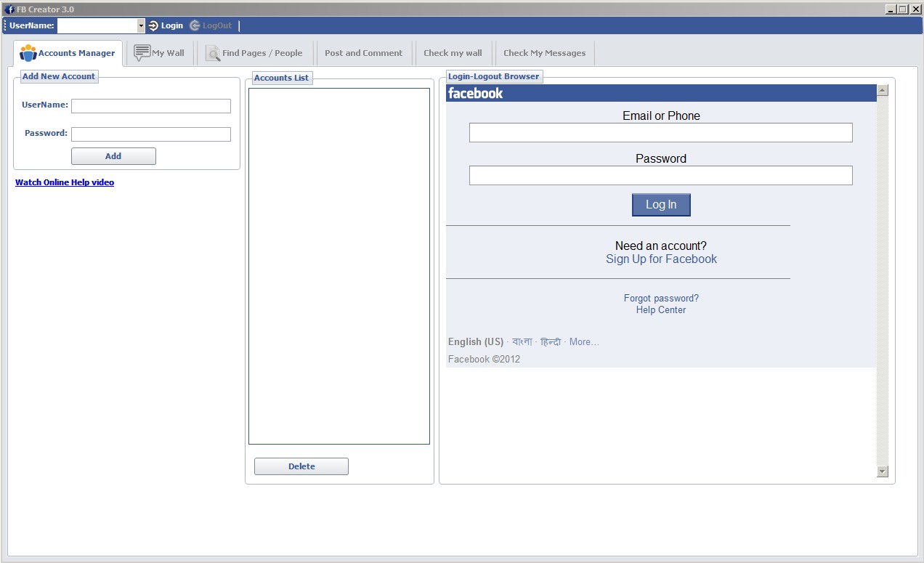This screenshot has width=924, height=563.
Task: Select the Bengali language link
Action: (522, 341)
